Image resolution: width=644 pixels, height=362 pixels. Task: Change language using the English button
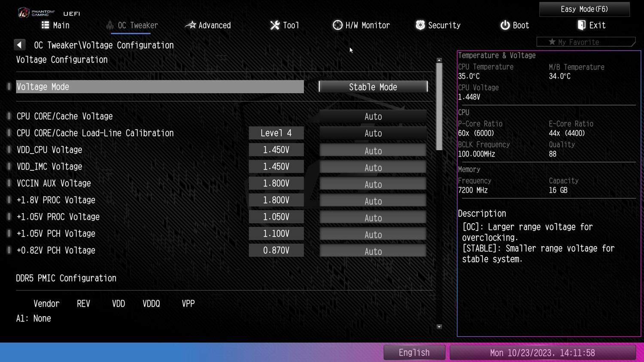point(414,353)
